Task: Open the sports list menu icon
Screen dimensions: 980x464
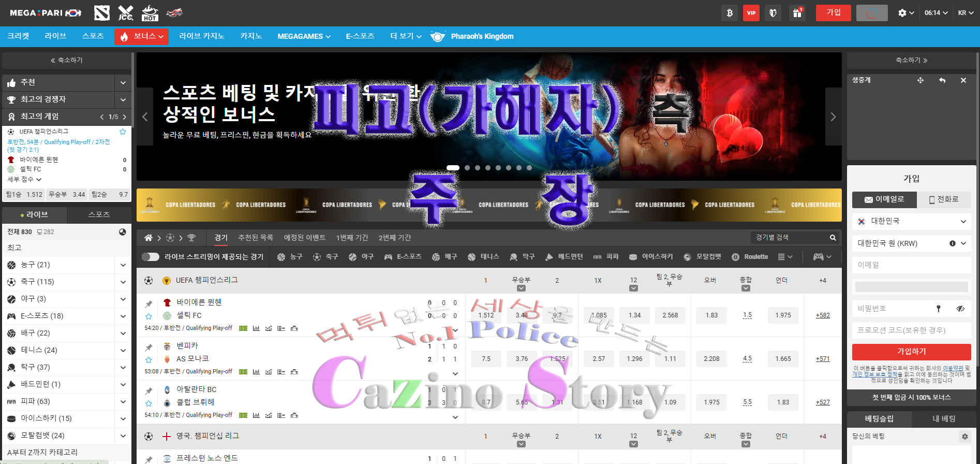Action: coord(785,257)
